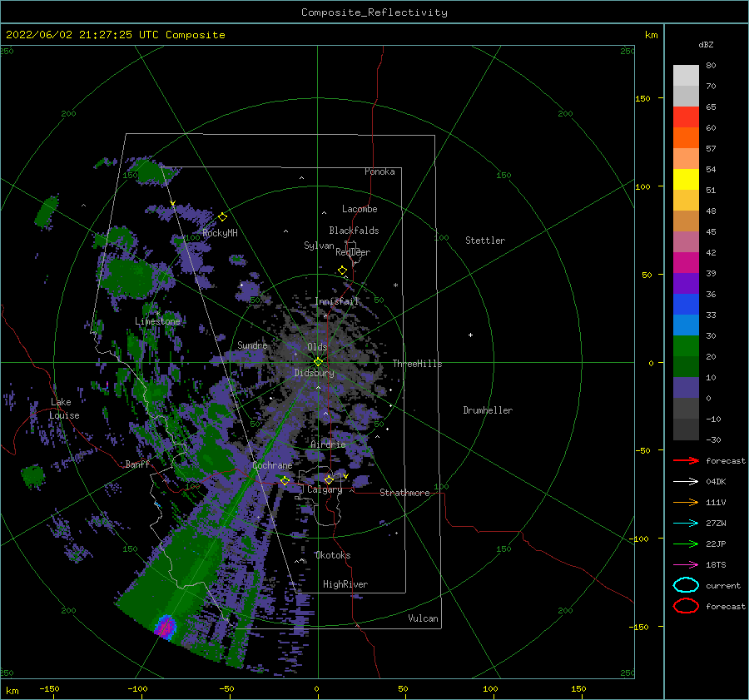Click the Cochrane label
This screenshot has width=749, height=700.
[x=272, y=465]
